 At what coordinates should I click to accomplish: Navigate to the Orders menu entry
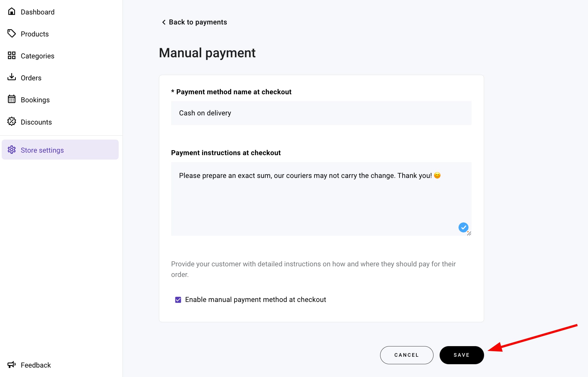31,78
